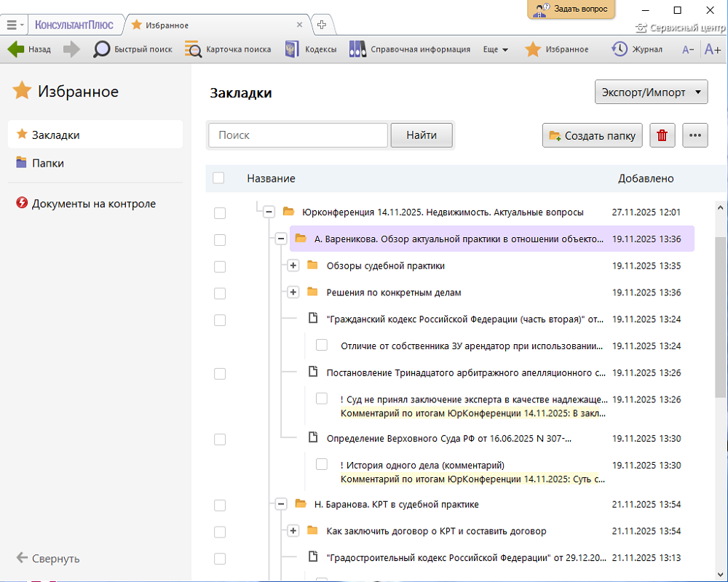Toggle the select-all checkbox in header
The width and height of the screenshot is (728, 582).
(218, 178)
